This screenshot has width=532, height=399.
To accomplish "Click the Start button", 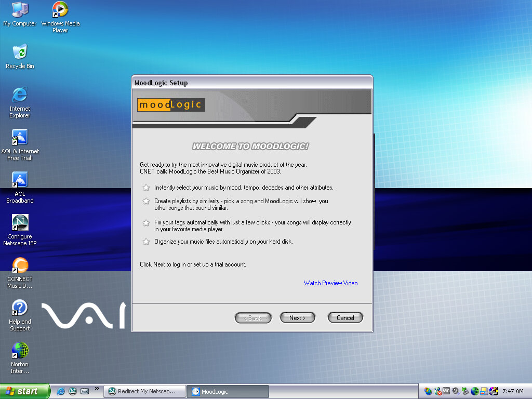I will click(x=24, y=392).
